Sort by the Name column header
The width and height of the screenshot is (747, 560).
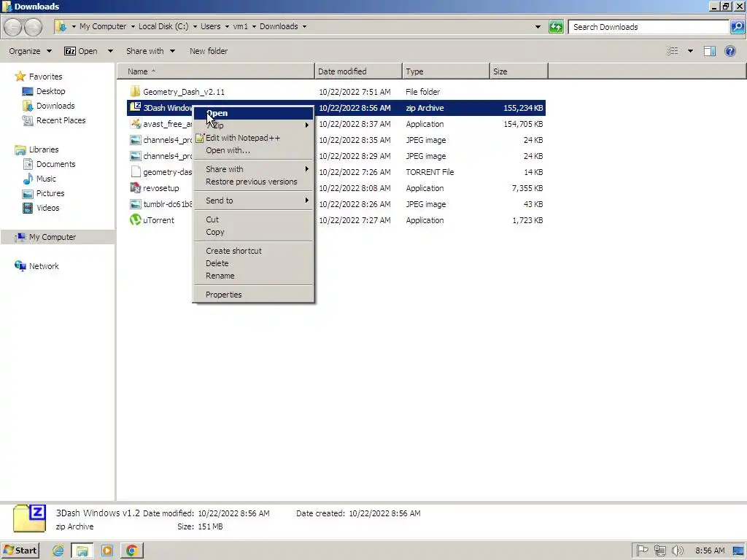(x=216, y=71)
